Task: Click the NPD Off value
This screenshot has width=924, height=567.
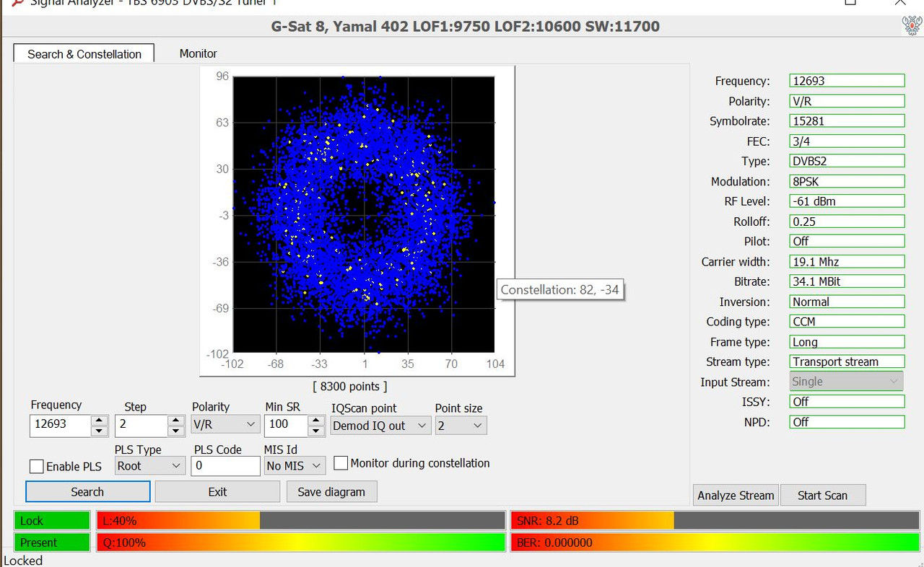Action: 846,421
